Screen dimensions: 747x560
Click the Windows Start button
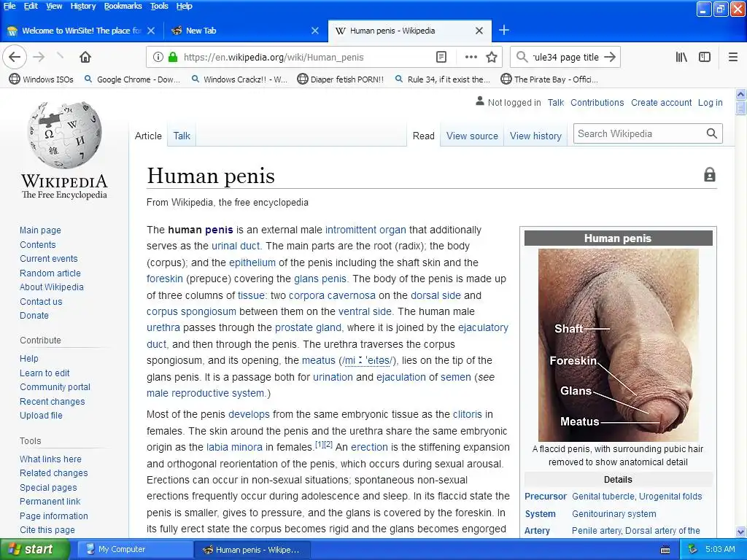coord(34,550)
